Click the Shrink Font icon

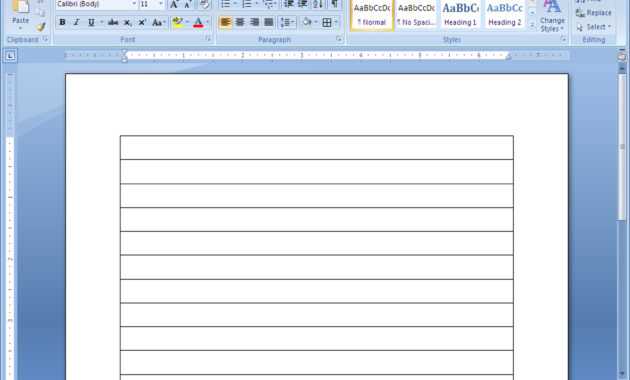188,4
